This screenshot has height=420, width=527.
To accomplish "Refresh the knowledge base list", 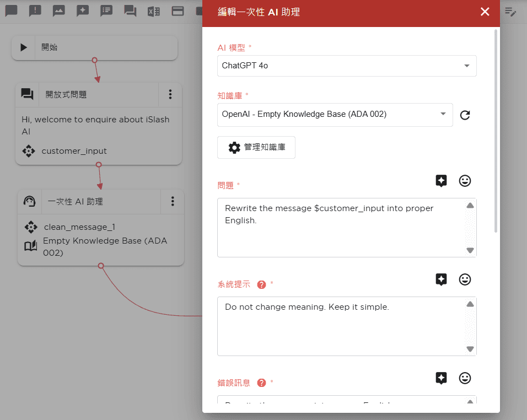I will 465,115.
